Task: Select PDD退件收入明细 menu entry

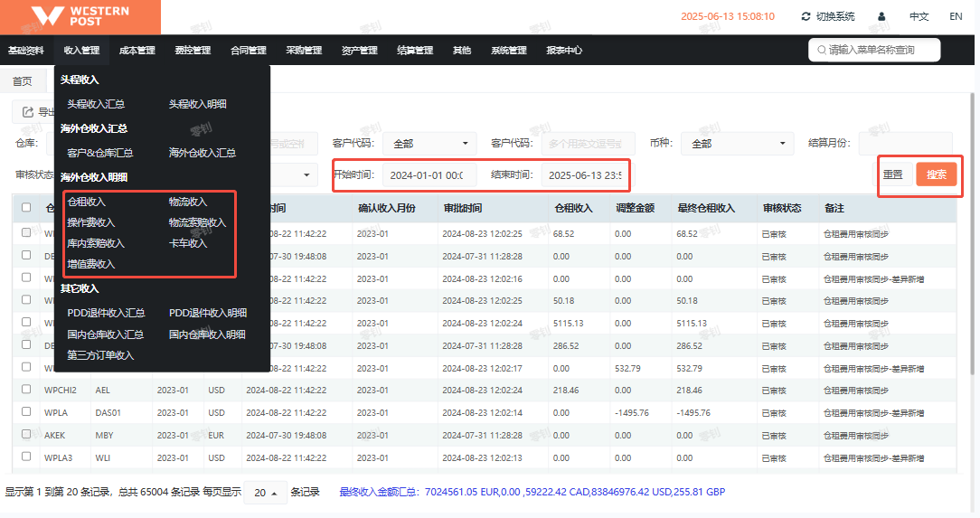Action: click(x=208, y=313)
